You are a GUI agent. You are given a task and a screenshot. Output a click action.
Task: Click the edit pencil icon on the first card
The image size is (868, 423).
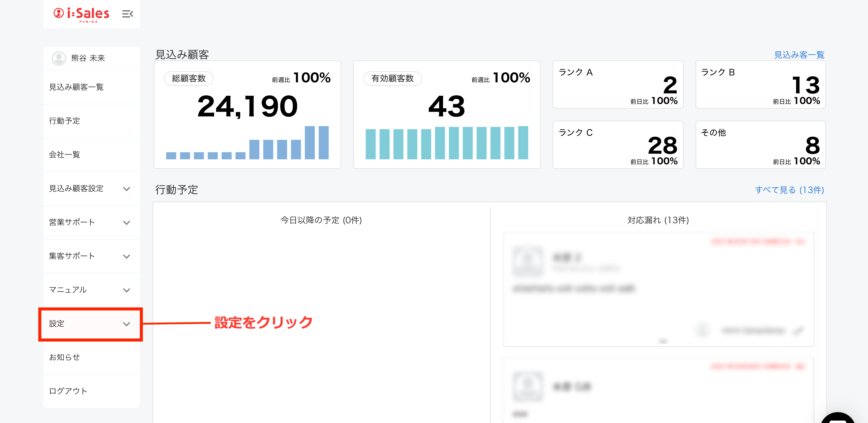(798, 331)
